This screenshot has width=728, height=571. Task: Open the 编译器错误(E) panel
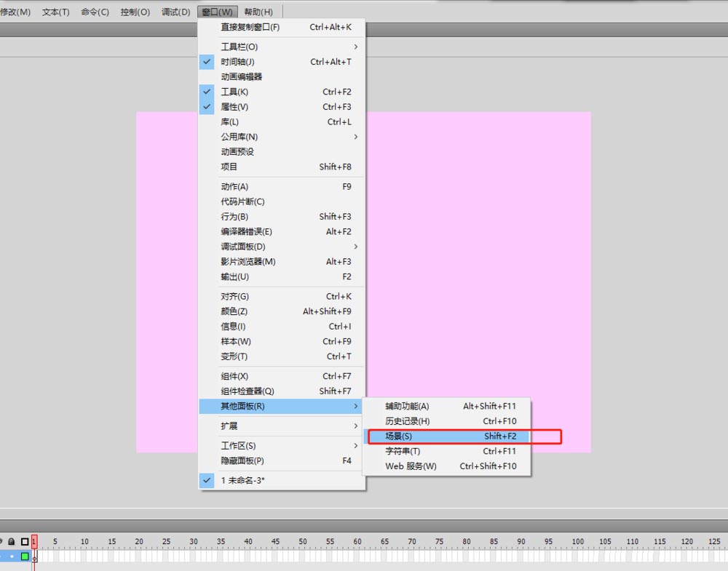click(x=282, y=231)
